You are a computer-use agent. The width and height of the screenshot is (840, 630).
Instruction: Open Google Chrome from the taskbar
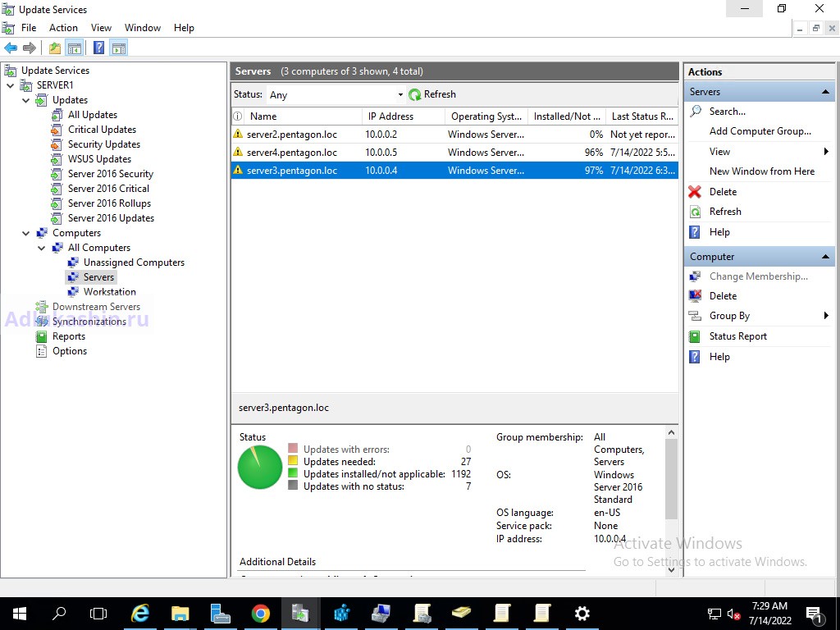coord(261,613)
